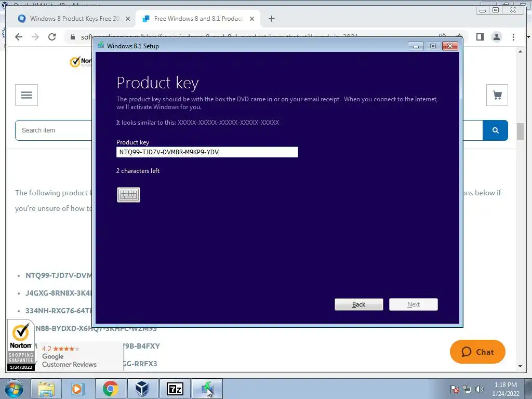Image resolution: width=532 pixels, height=399 pixels.
Task: Open the Chrome profile avatar
Action: click(496, 37)
